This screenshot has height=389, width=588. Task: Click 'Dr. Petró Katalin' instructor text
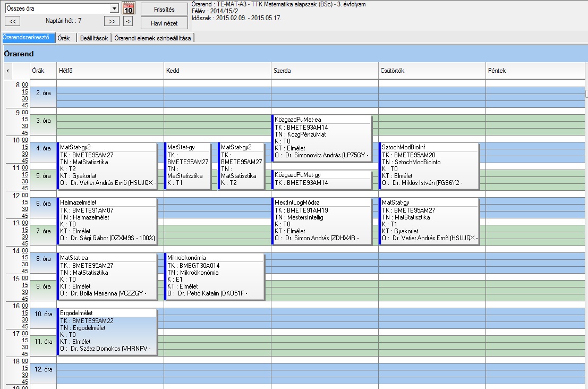point(199,293)
